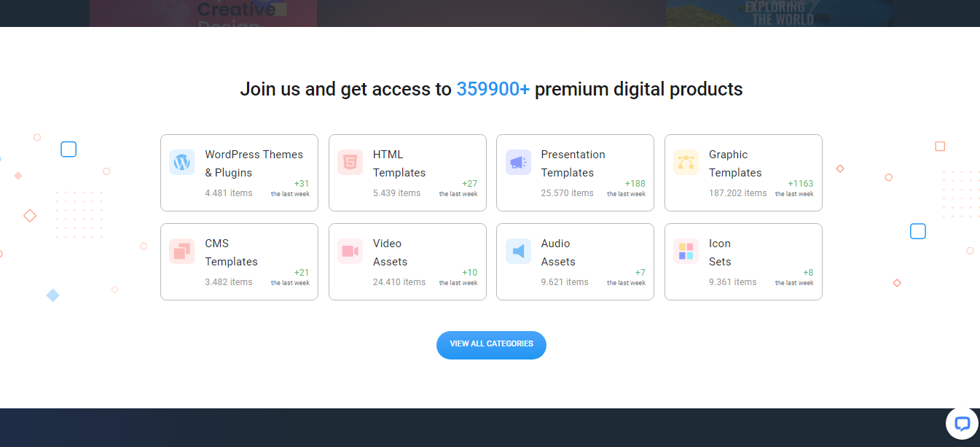Open the CMS Templates category card

239,262
